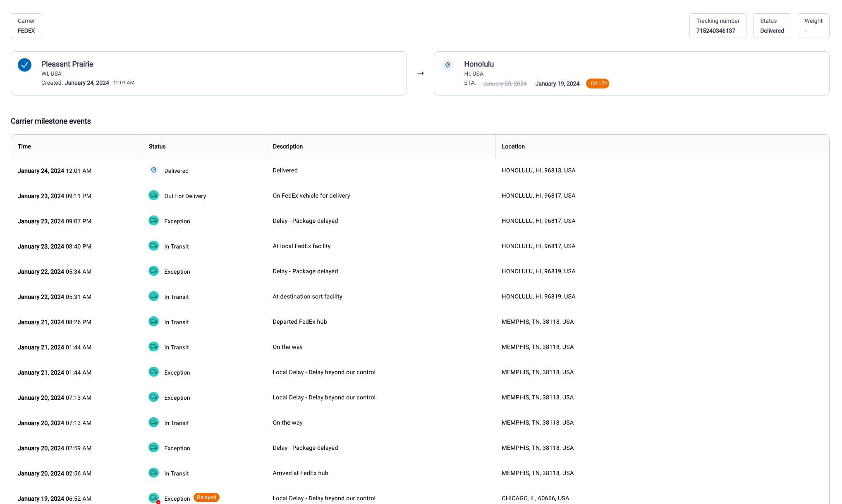The image size is (842, 504).
Task: Click the truck icon for Out For Delivery
Action: pos(153,195)
